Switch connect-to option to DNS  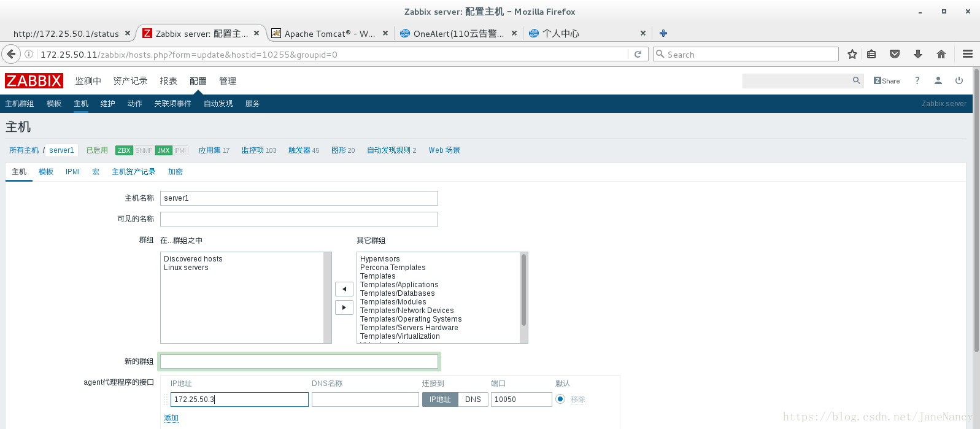(x=473, y=400)
